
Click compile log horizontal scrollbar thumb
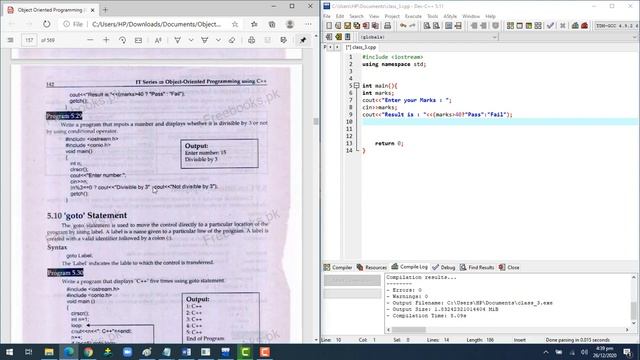pyautogui.click(x=409, y=329)
